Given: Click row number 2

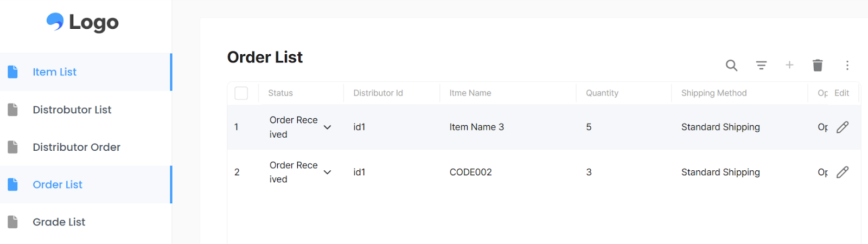Looking at the screenshot, I should pos(237,172).
